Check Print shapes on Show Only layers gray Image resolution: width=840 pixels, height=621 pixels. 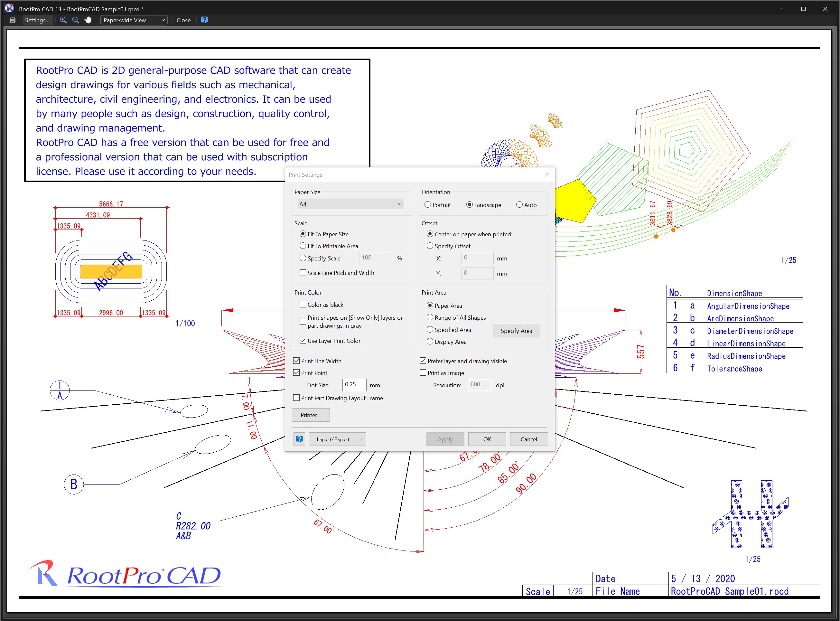pyautogui.click(x=351, y=321)
